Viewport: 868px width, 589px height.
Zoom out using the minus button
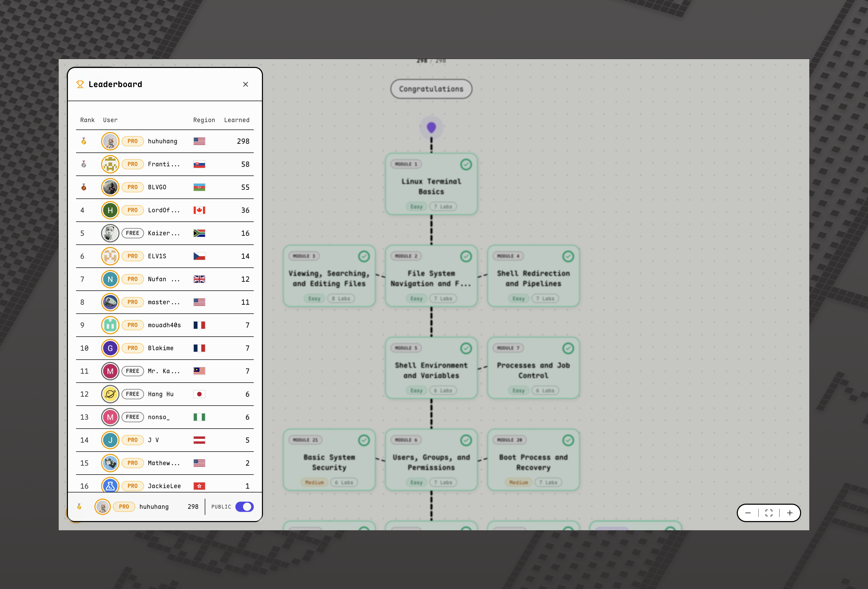pos(748,513)
